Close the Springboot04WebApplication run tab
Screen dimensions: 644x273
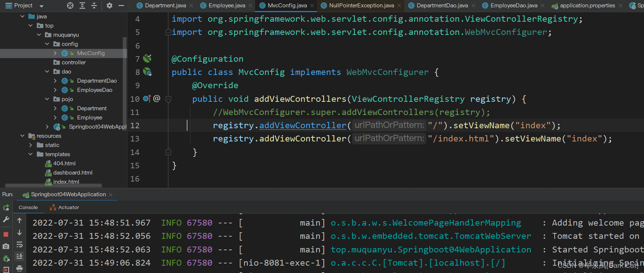(x=111, y=194)
